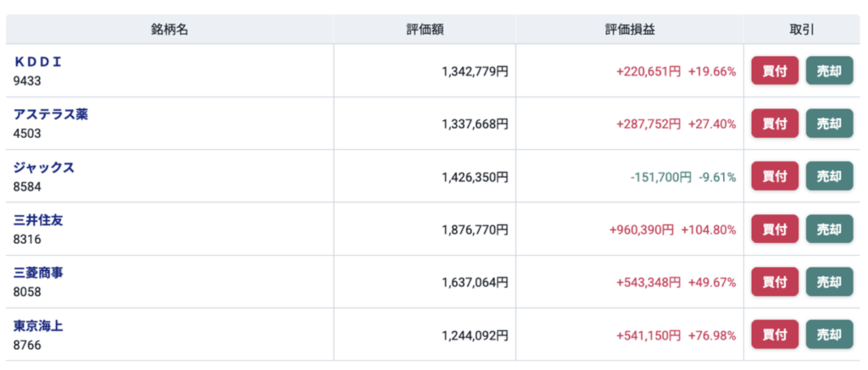The image size is (868, 370).
Task: Open the 東京海上 stock page link
Action: pos(38,326)
